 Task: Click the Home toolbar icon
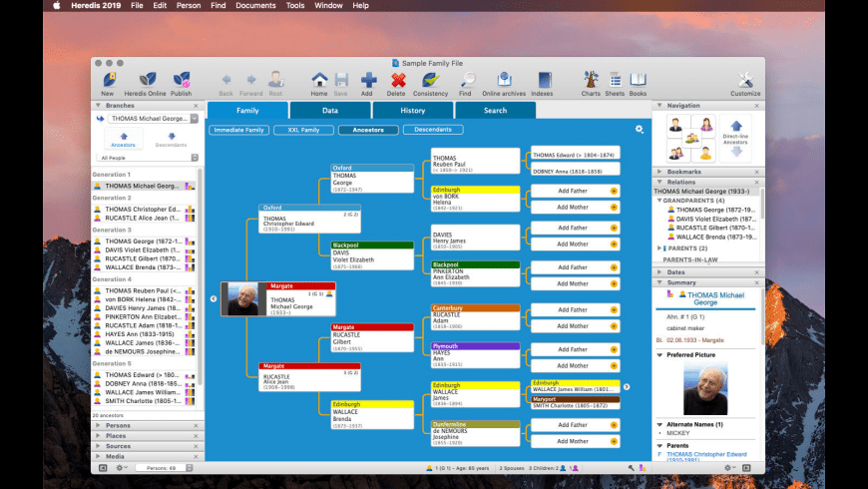click(x=319, y=80)
